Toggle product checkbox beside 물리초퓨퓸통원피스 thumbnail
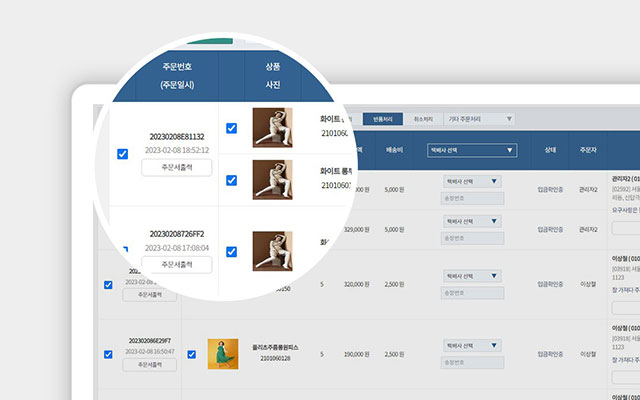This screenshot has height=400, width=640. pos(191,354)
